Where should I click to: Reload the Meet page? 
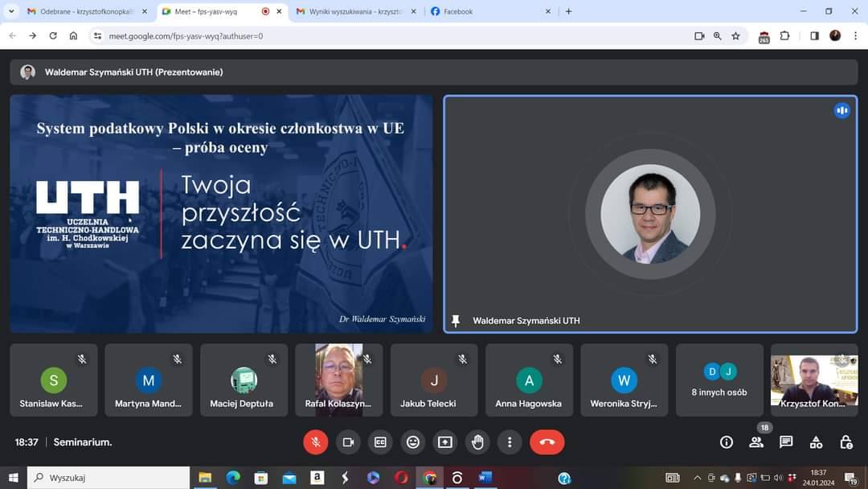(x=53, y=36)
